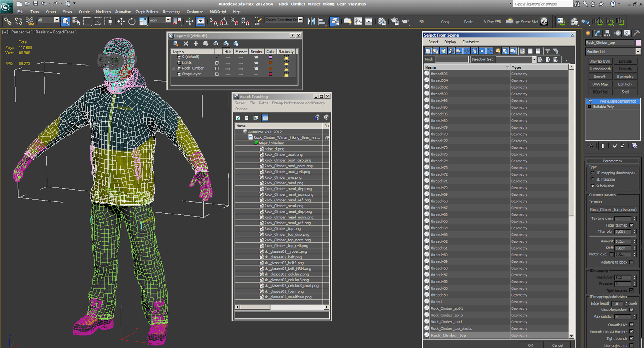
Task: Select Subdivision radio button
Action: click(x=592, y=186)
